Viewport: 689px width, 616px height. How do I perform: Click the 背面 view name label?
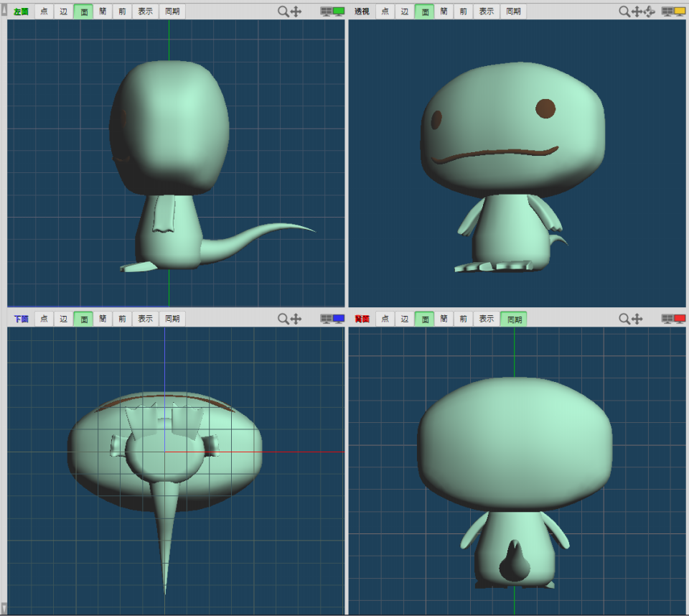coord(362,319)
